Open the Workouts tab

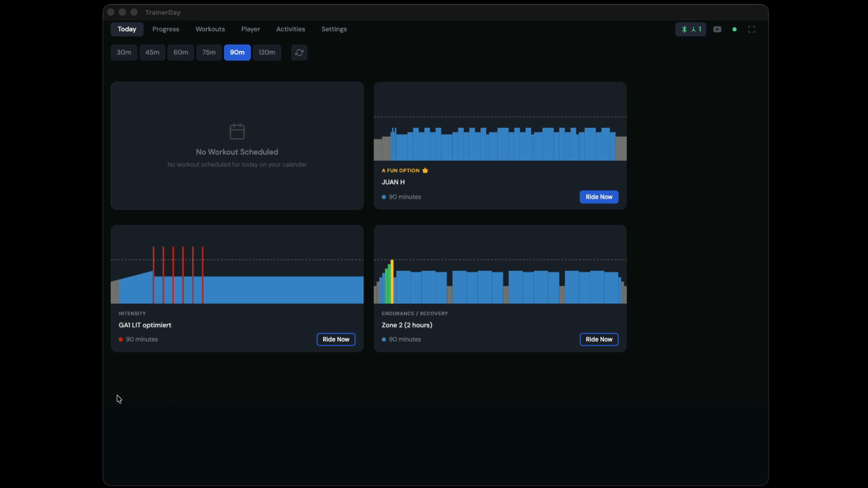[x=210, y=29]
